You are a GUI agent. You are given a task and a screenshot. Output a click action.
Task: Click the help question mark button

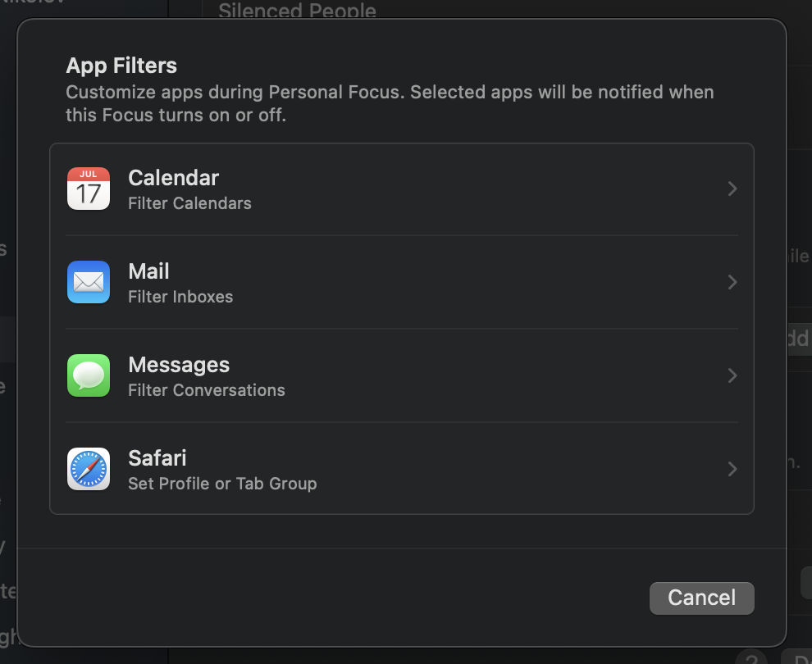750,657
